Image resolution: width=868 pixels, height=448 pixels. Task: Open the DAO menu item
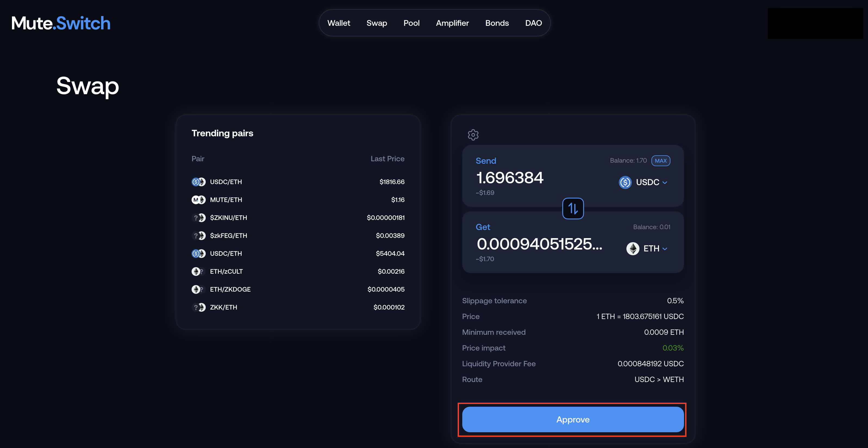tap(533, 23)
